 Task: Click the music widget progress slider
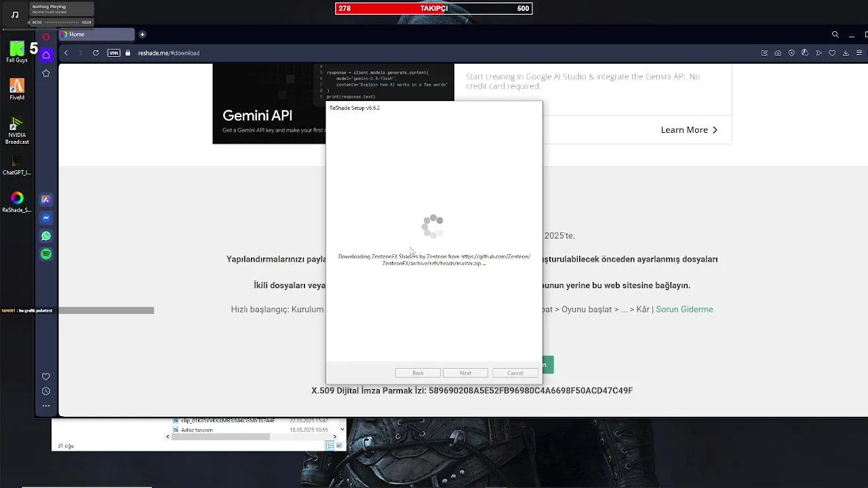point(62,22)
